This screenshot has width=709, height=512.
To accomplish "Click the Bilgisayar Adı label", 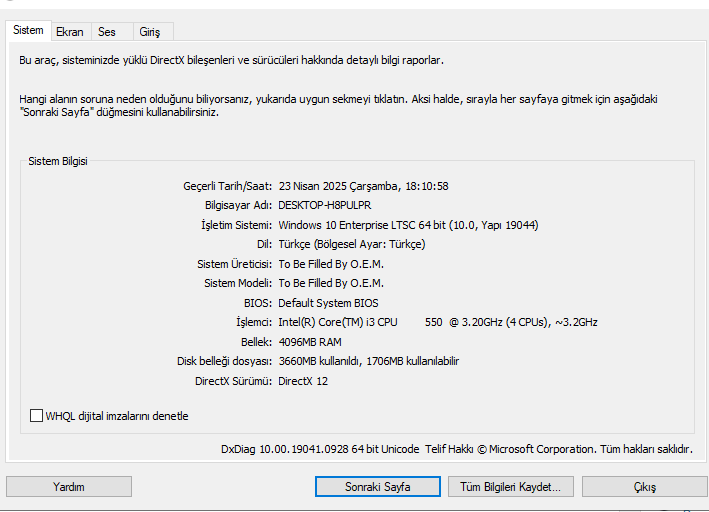I will [238, 205].
